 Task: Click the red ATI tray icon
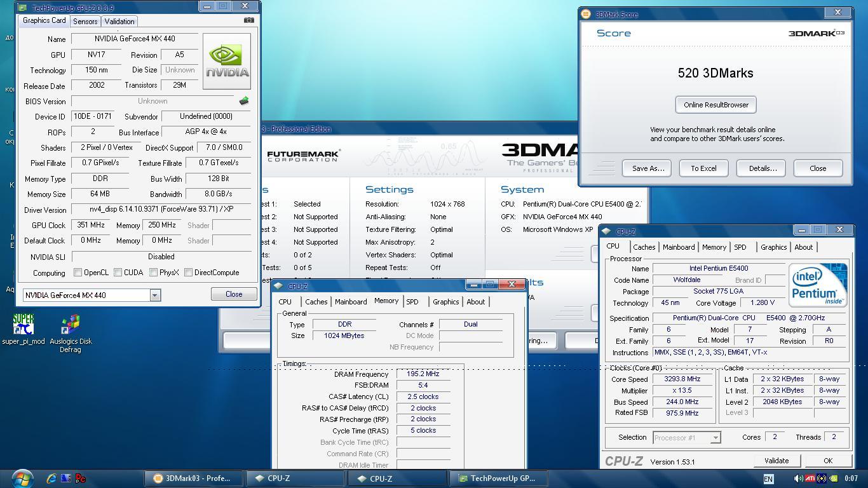tap(810, 478)
